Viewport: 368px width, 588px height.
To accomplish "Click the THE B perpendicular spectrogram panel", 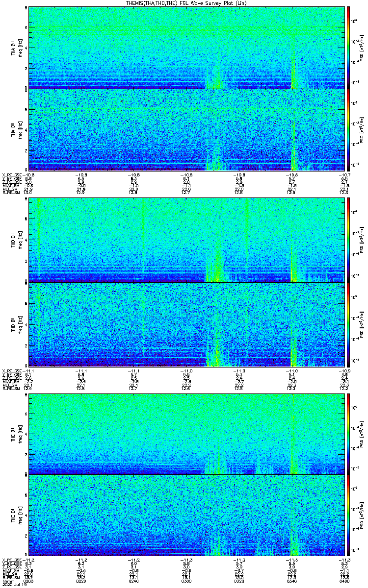I will click(186, 434).
